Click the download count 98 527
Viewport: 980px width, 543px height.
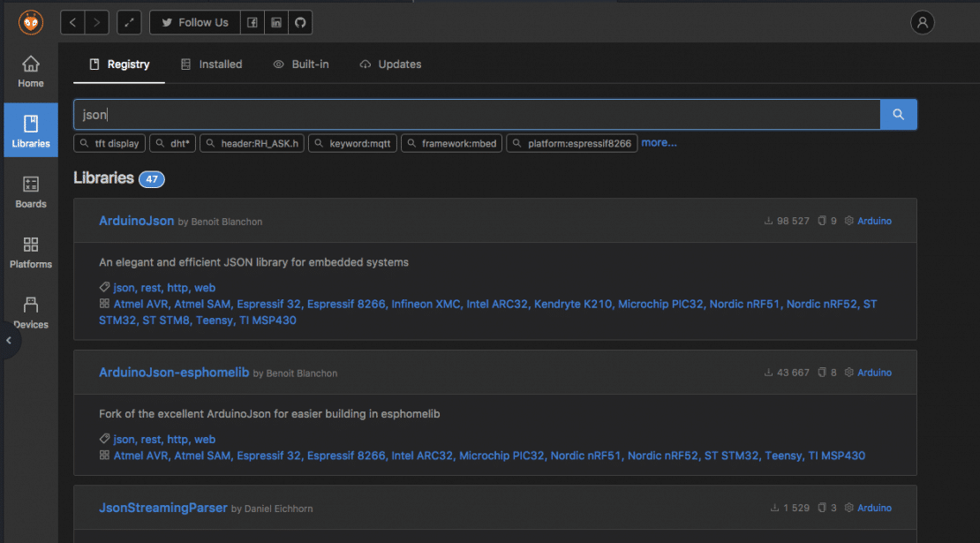click(x=787, y=222)
